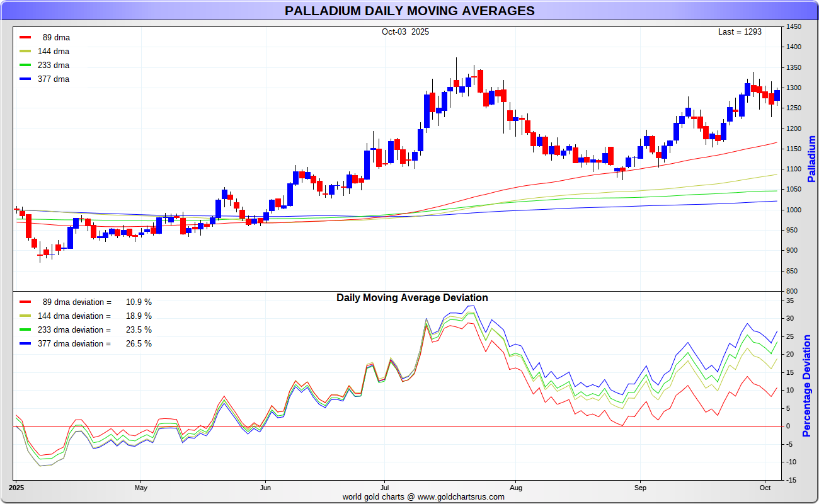Screen dimensions: 819x504
Task: Select the blue 377 dma deviation legend line
Action: click(25, 343)
